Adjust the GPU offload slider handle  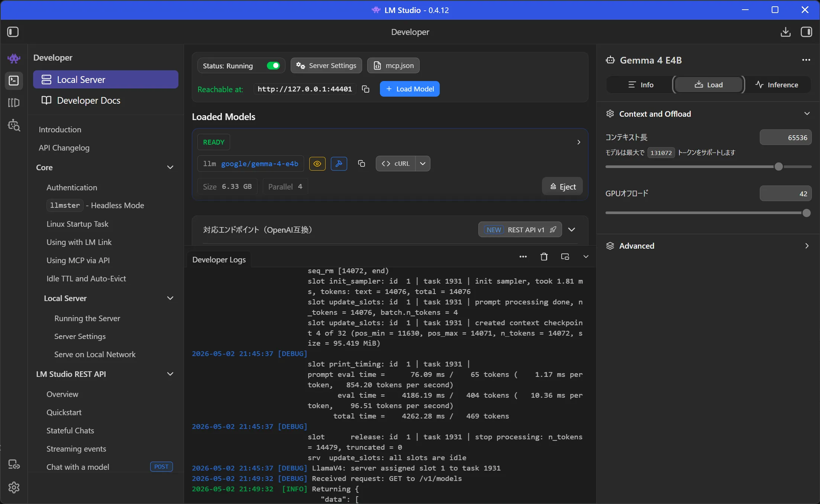806,213
